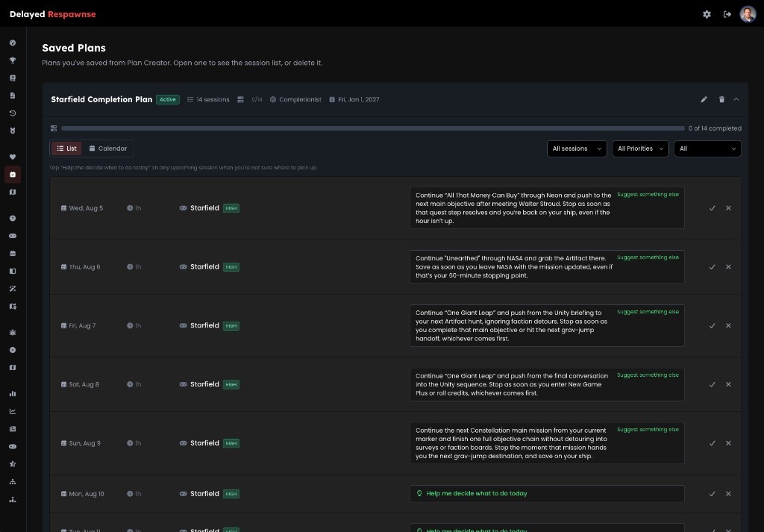This screenshot has height=532, width=764.
Task: Click the calendar grid sidebar icon
Action: pyautogui.click(x=13, y=254)
